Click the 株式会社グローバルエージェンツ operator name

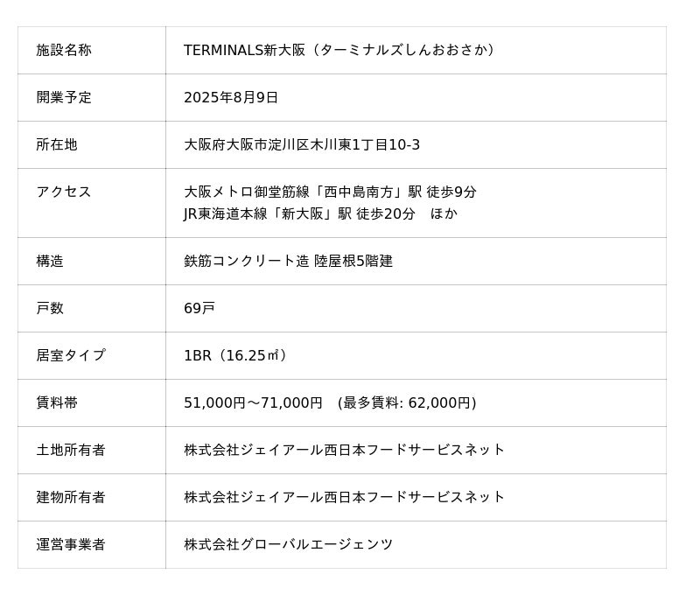coord(289,544)
